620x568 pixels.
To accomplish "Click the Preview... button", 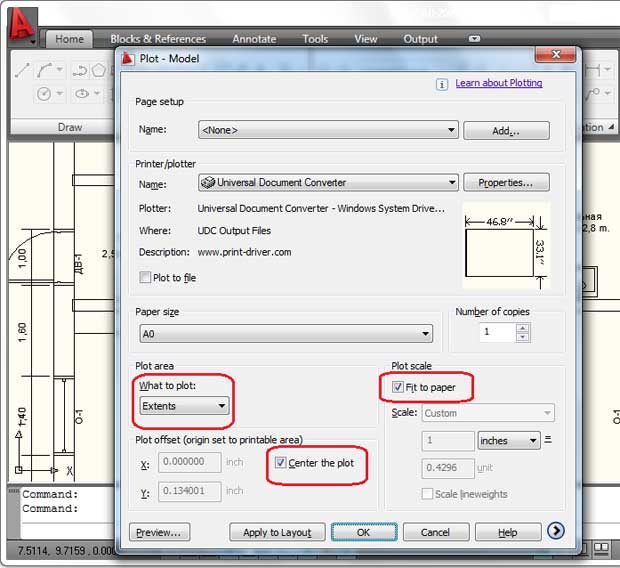I will point(159,532).
